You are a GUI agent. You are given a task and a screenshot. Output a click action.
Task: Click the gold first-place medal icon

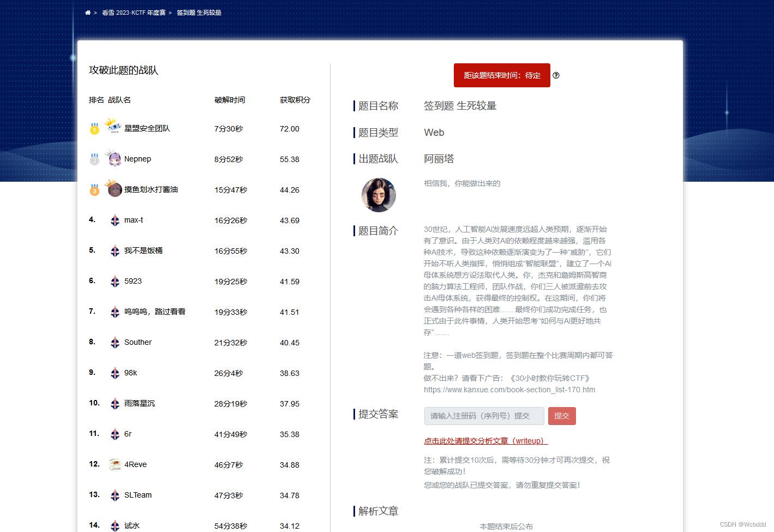(94, 129)
